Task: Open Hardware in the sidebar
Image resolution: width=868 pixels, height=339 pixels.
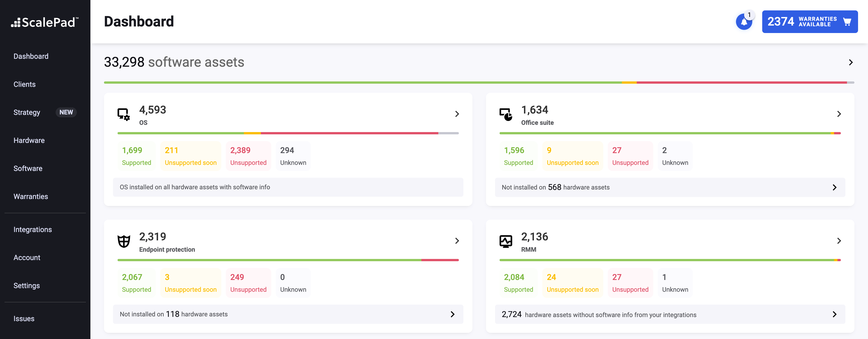Action: [29, 140]
